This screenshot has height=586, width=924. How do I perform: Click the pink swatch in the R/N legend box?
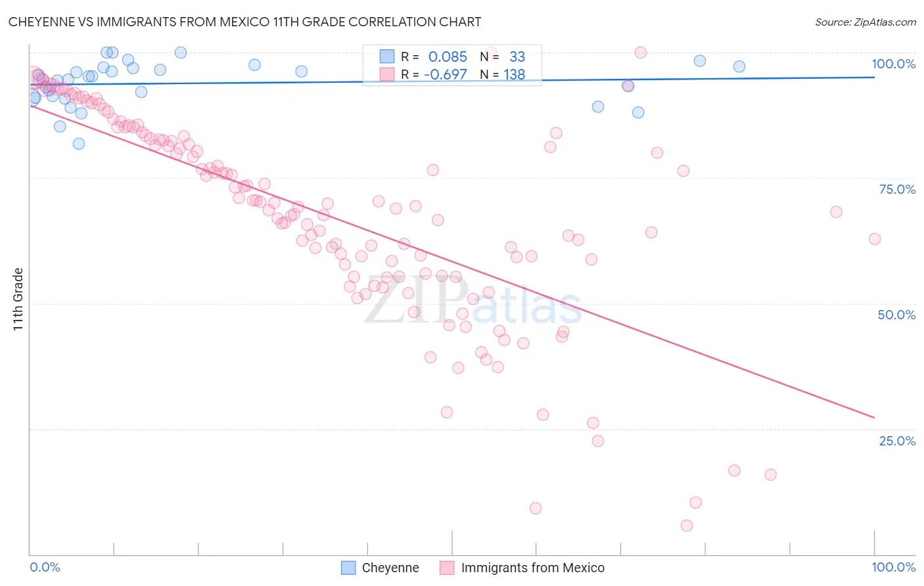(x=387, y=74)
